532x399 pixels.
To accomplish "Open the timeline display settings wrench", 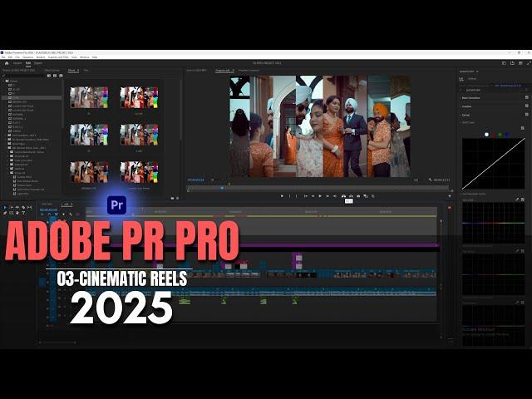I will pos(70,214).
